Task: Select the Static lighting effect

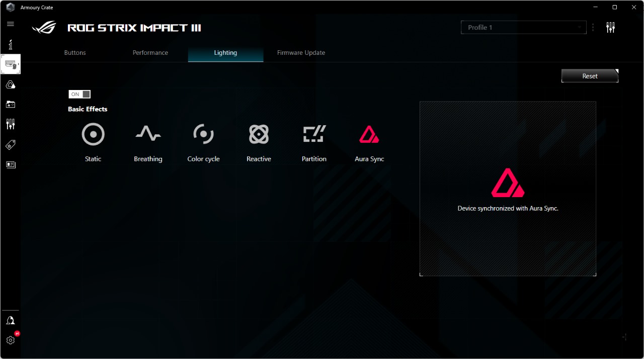Action: click(x=93, y=134)
